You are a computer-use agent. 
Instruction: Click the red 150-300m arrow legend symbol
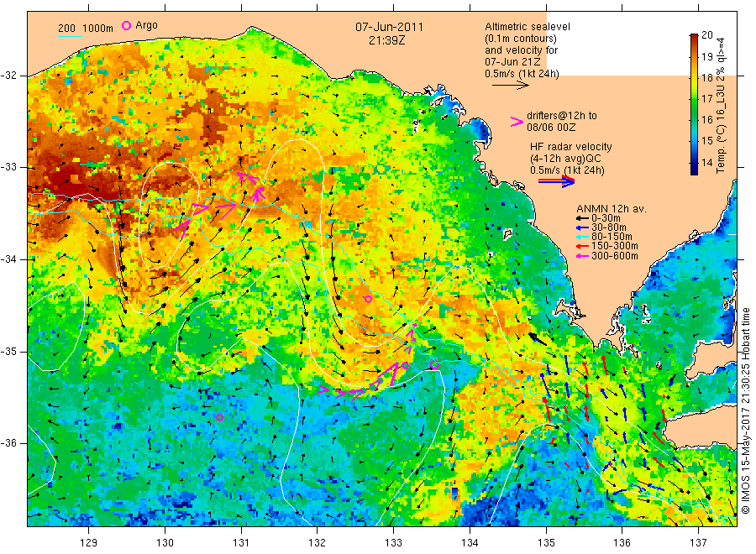(x=582, y=247)
